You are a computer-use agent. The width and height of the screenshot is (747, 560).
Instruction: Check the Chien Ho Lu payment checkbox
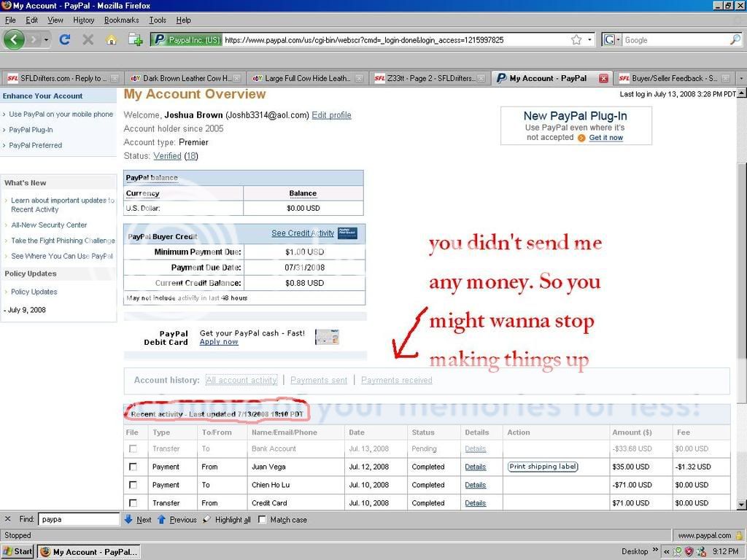[133, 485]
